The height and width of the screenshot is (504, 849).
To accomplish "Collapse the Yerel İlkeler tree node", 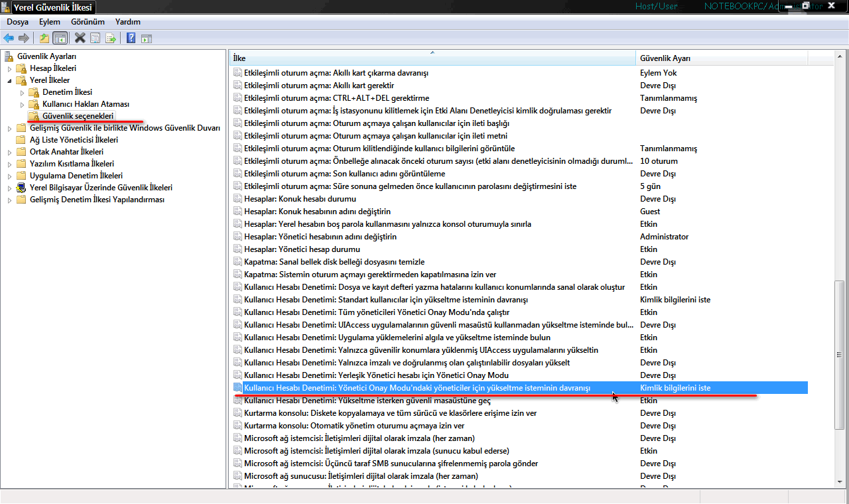I will click(x=9, y=80).
